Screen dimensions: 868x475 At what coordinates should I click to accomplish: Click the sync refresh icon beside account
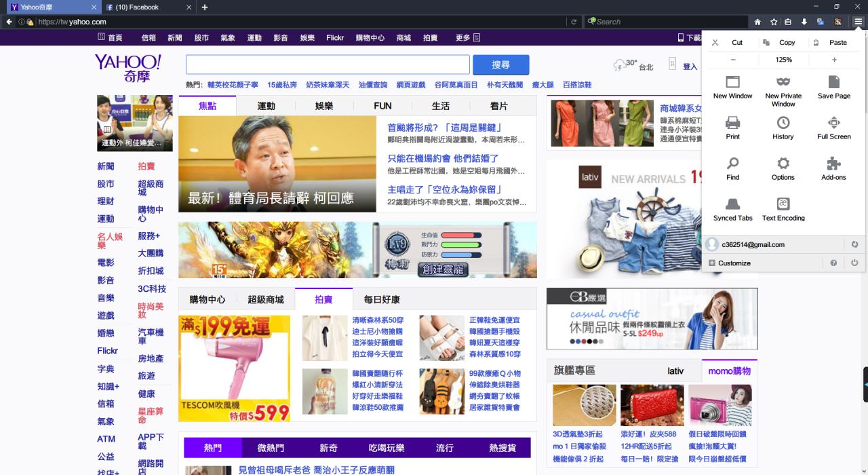tap(854, 244)
